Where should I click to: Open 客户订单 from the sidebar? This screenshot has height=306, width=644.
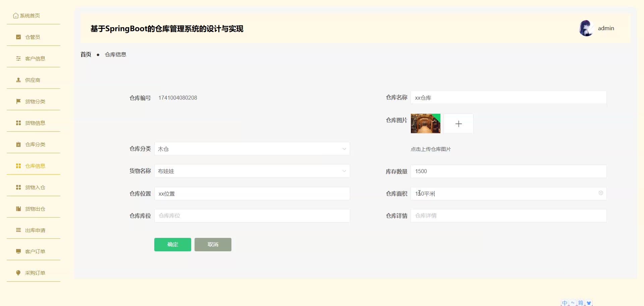[x=34, y=251]
